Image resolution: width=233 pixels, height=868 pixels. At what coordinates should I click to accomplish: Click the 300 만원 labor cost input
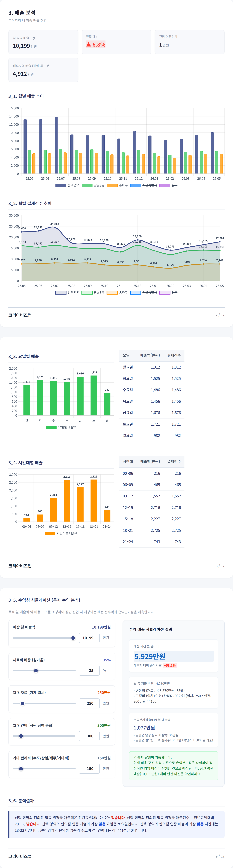89,736
